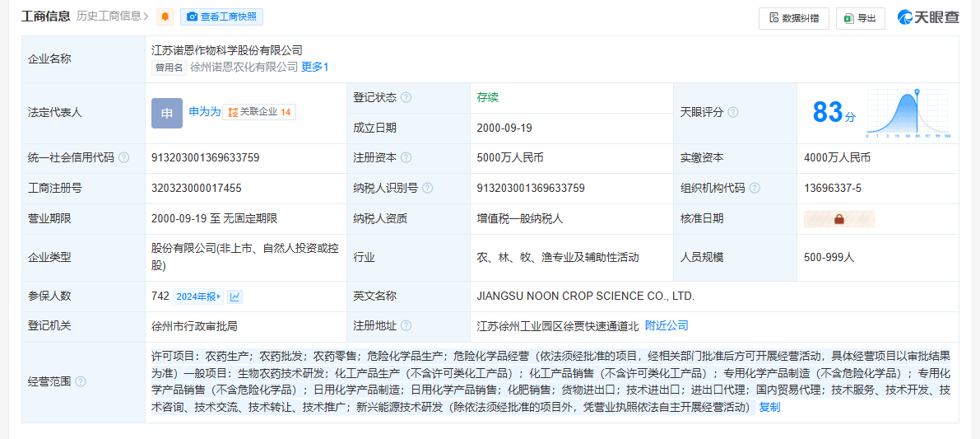Click 更多1 former names link
Viewport: 980px width, 439px height.
[x=315, y=67]
